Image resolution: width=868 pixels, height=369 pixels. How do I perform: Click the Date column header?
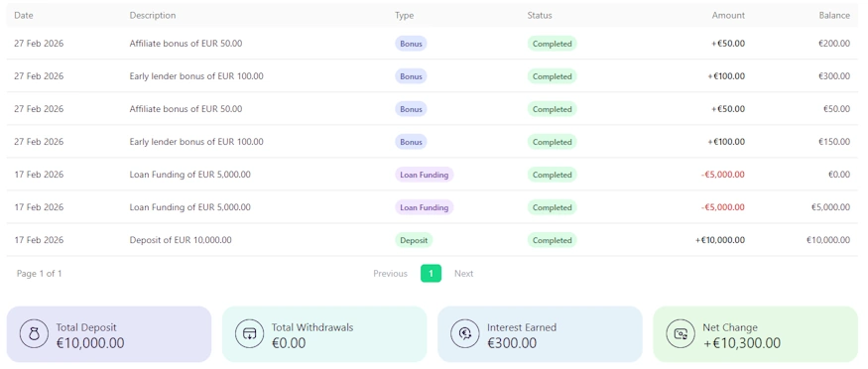point(24,16)
